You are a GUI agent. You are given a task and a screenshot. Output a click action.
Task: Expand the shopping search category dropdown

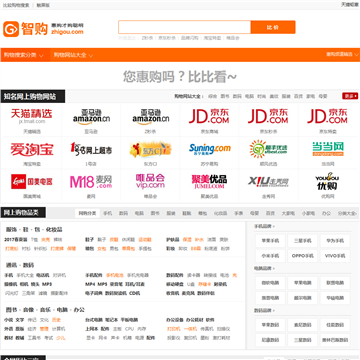click(24, 55)
